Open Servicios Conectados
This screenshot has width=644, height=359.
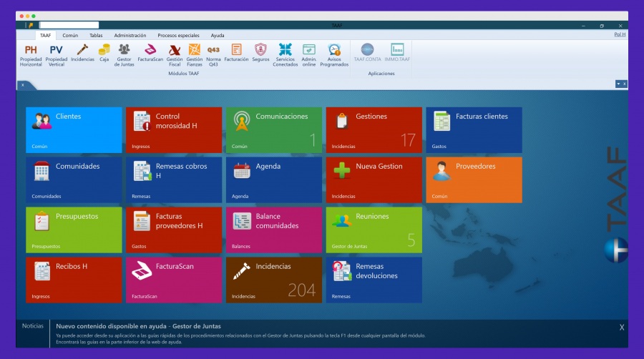pyautogui.click(x=285, y=55)
